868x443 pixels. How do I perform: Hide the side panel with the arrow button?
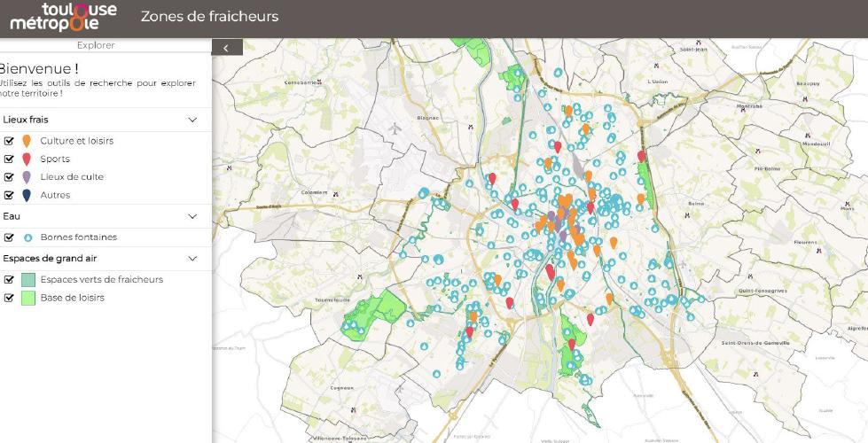[x=227, y=48]
